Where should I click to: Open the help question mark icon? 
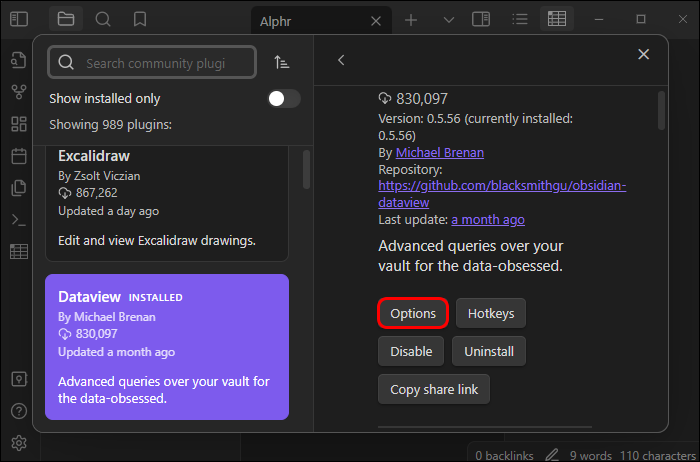(x=18, y=411)
